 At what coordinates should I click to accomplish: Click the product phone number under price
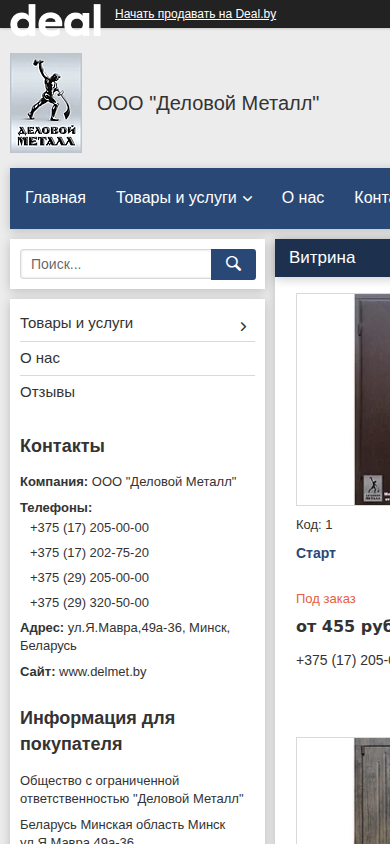(x=343, y=660)
